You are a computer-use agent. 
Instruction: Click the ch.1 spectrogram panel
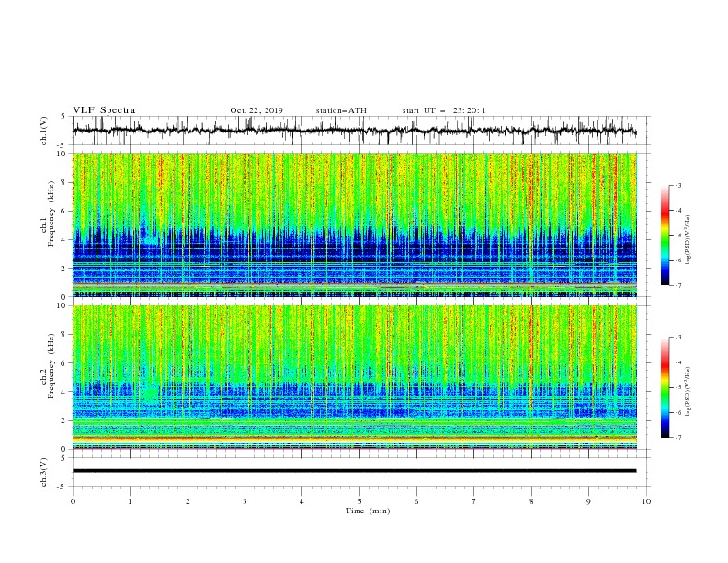pyautogui.click(x=355, y=224)
